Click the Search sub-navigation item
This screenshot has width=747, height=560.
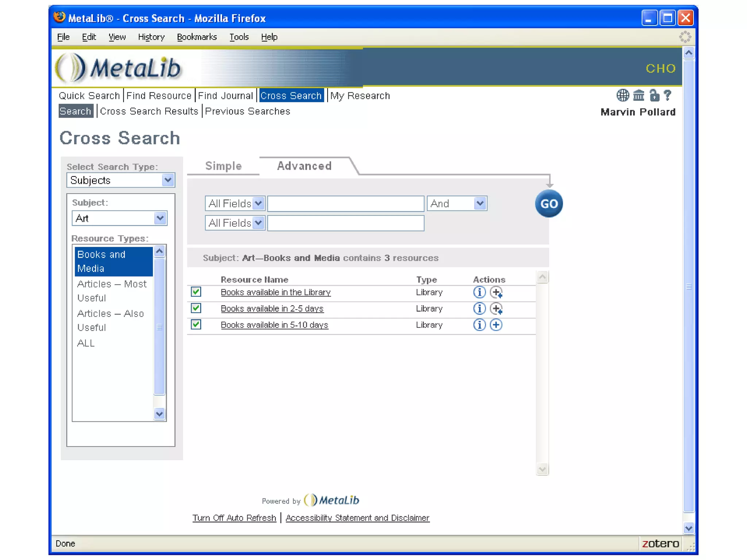pos(76,111)
